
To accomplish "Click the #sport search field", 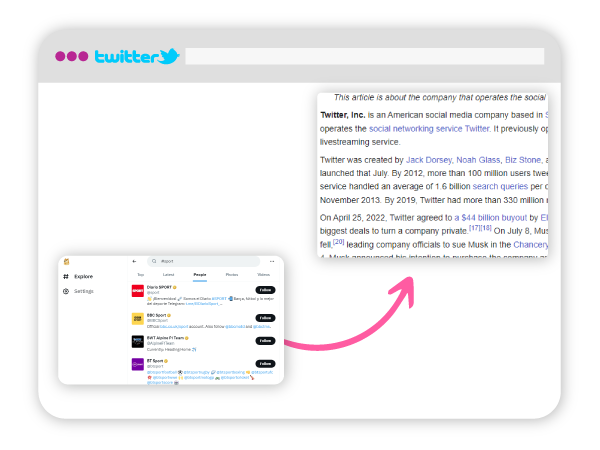I will tap(204, 261).
